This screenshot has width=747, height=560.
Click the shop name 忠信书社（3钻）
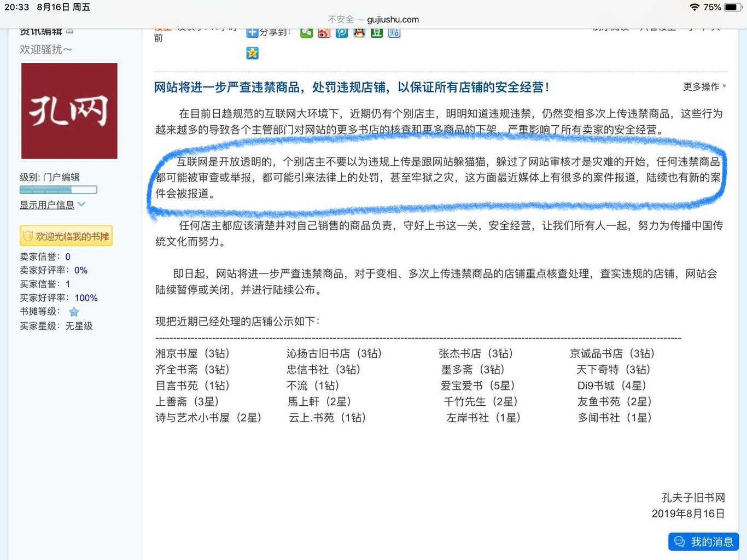pos(324,369)
